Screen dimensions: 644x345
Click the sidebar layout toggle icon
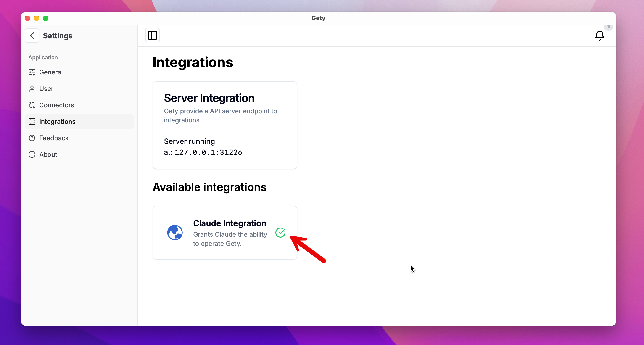(x=153, y=35)
